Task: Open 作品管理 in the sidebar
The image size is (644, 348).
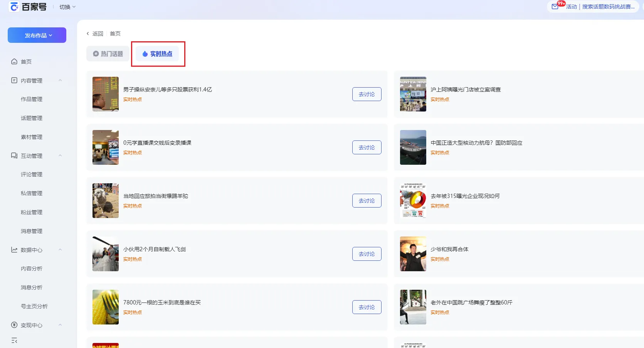Action: tap(32, 99)
